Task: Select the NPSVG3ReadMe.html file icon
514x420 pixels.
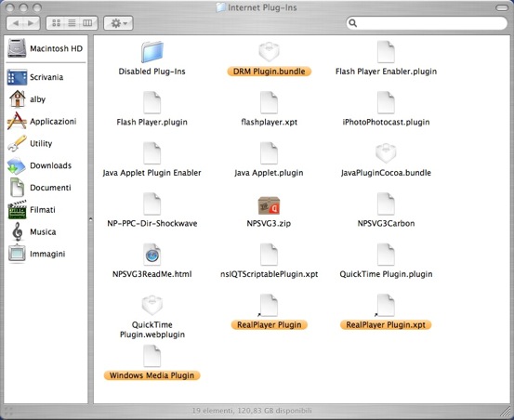Action: 152,255
